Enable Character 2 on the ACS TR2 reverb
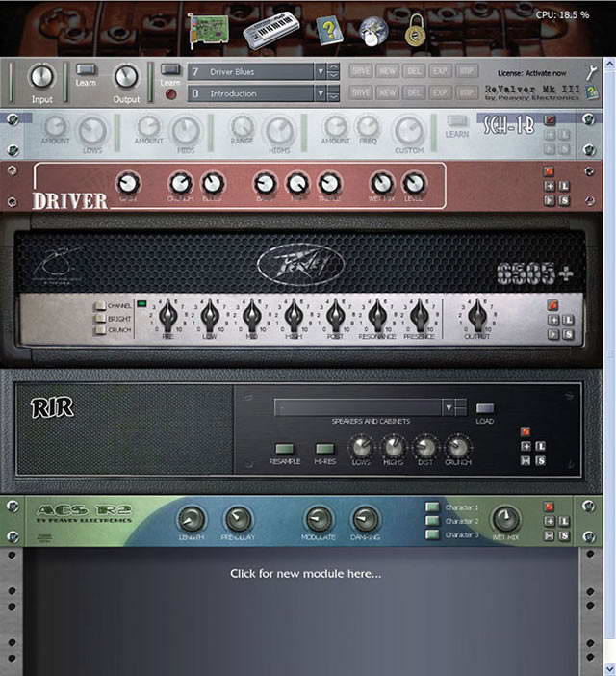616x676 pixels. point(432,521)
